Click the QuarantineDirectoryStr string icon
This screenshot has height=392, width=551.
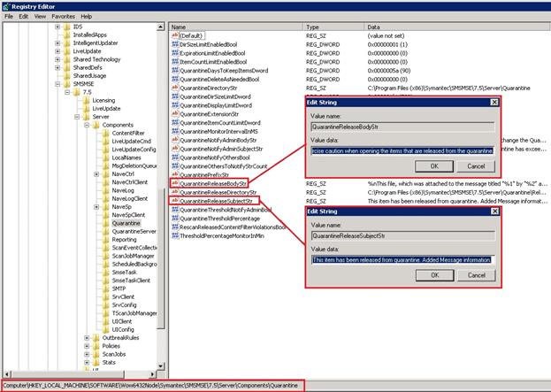click(x=174, y=88)
